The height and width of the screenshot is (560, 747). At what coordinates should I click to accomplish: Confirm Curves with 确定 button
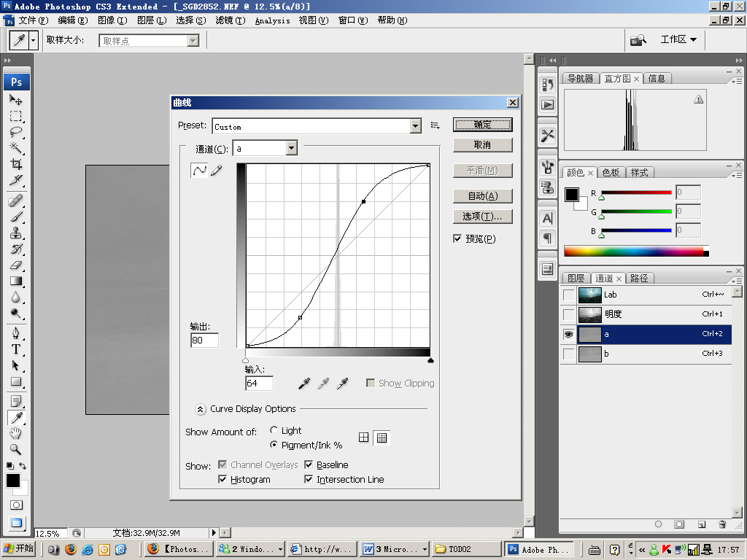tap(483, 125)
